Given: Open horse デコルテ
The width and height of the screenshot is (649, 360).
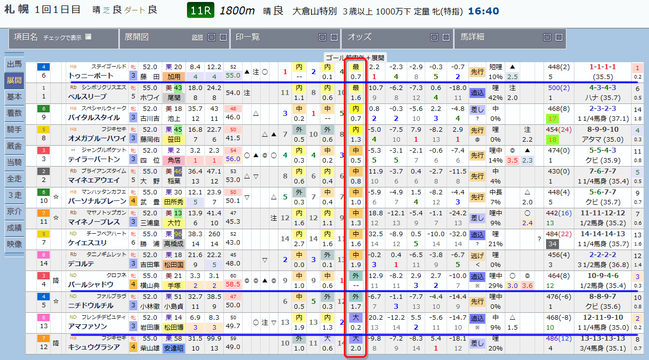Looking at the screenshot, I should 81,264.
